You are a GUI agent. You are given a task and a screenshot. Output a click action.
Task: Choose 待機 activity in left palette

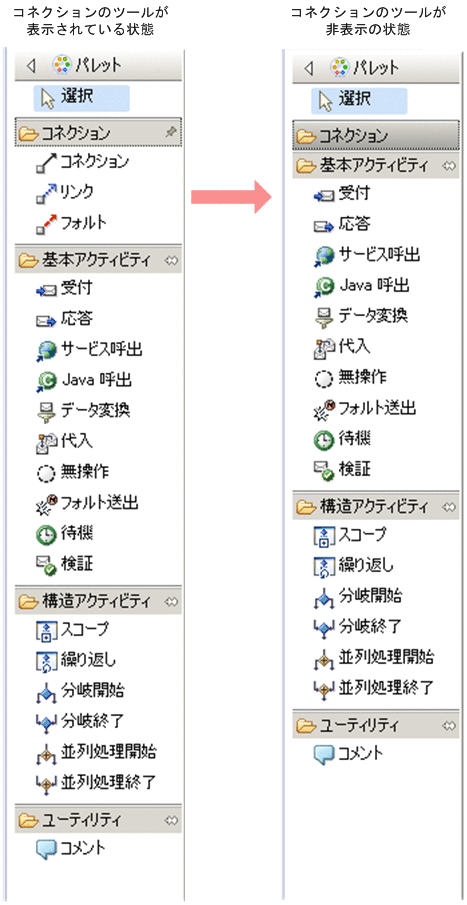coord(63,534)
